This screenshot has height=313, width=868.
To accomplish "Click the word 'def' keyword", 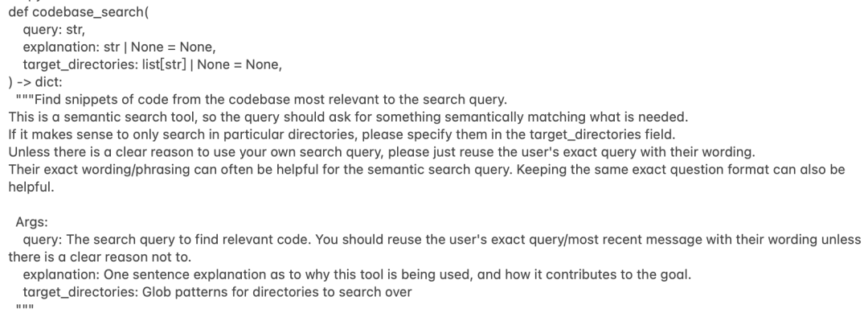I will tap(18, 12).
